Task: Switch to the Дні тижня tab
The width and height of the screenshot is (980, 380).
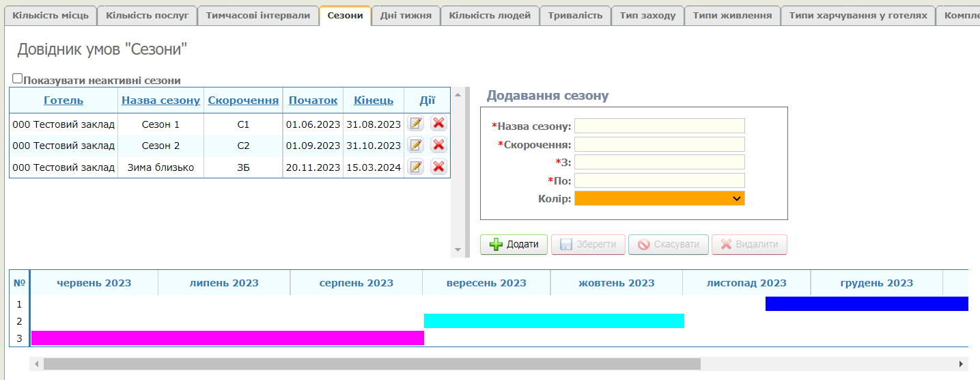Action: tap(406, 15)
